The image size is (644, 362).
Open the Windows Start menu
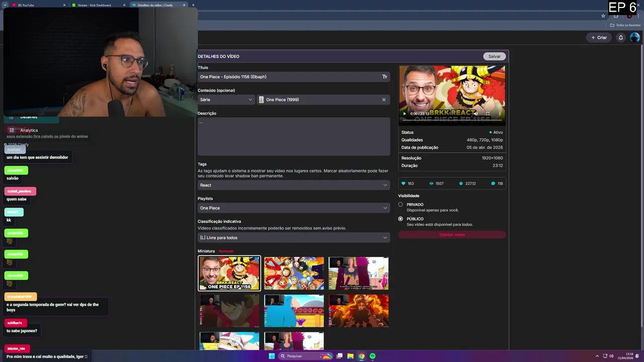point(272,356)
